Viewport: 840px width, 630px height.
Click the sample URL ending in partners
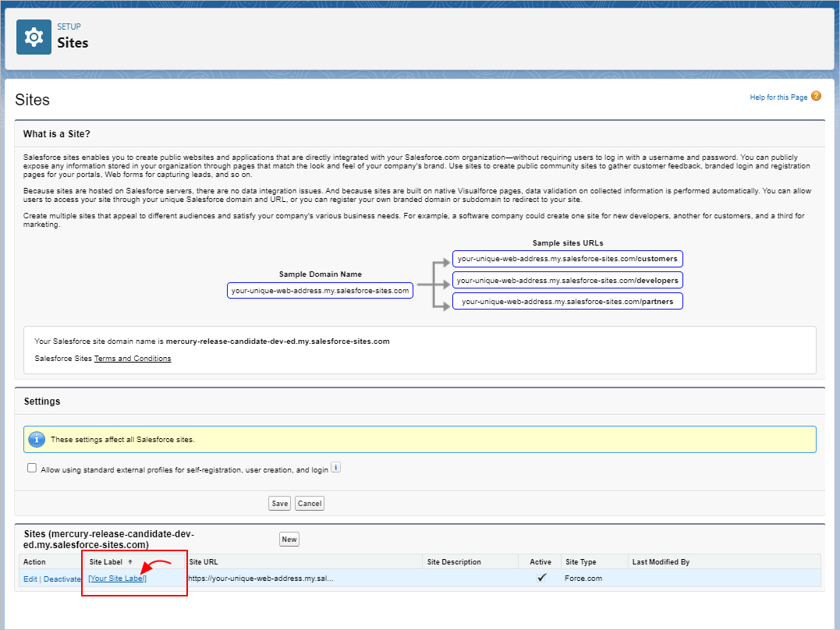567,301
